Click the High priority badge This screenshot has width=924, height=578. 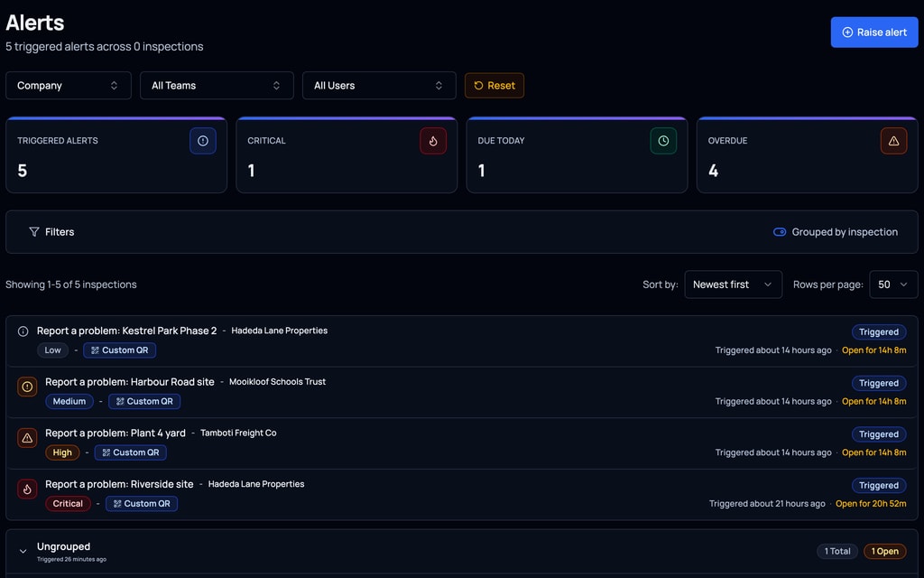pos(62,452)
